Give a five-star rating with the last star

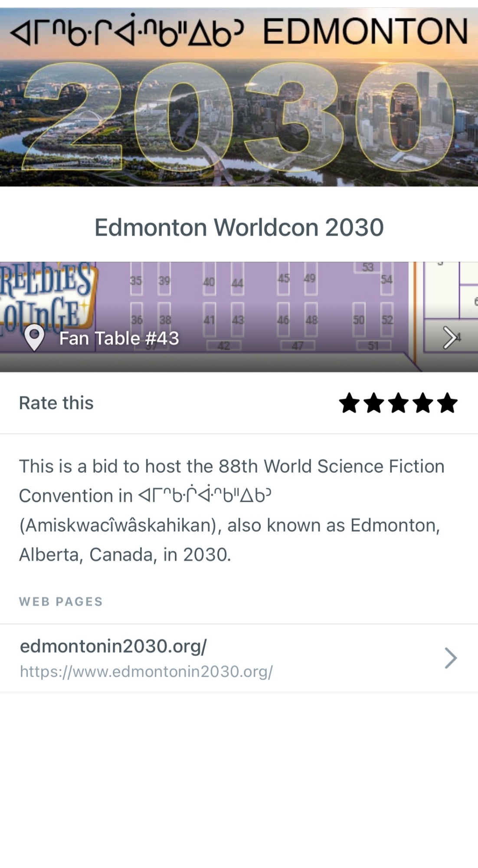click(448, 403)
